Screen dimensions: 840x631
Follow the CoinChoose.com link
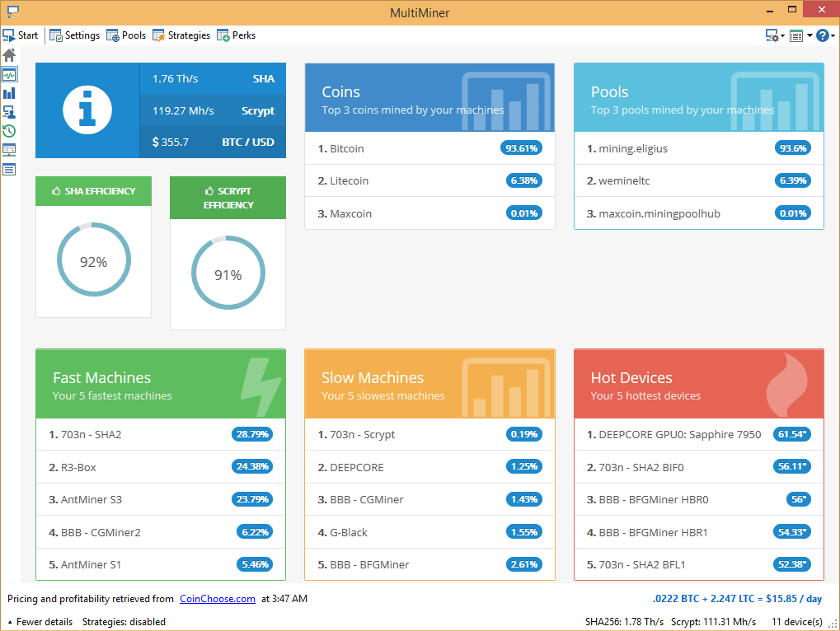click(218, 599)
